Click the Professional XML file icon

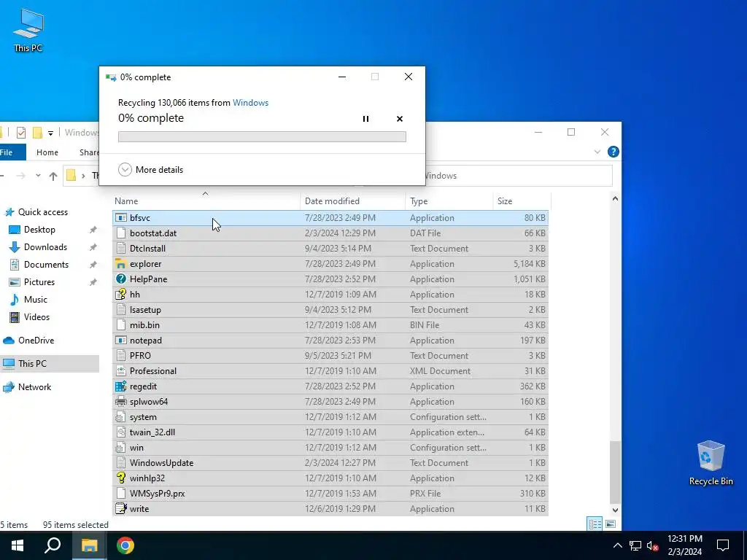click(121, 371)
